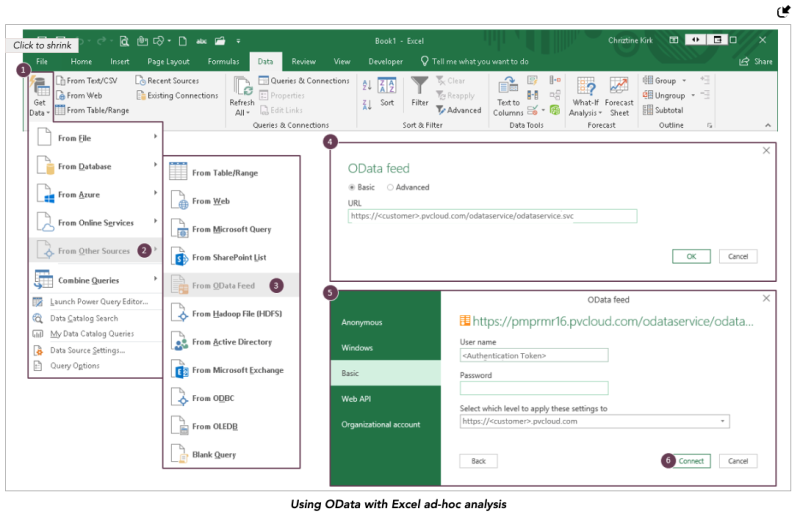Screen dimensions: 800x514
Task: Expand From Online Services submenu
Action: [x=96, y=223]
